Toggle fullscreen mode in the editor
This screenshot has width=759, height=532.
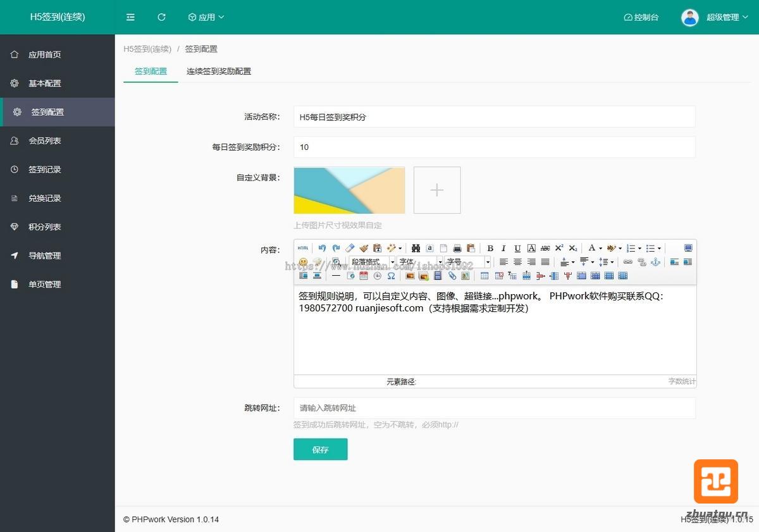coord(688,248)
